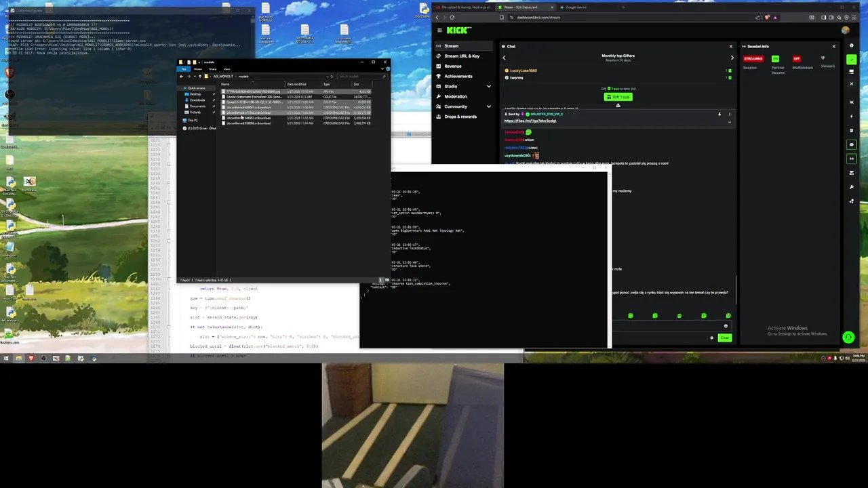Select the Goedel-Statement-Formalizer GGUF file

(x=296, y=97)
